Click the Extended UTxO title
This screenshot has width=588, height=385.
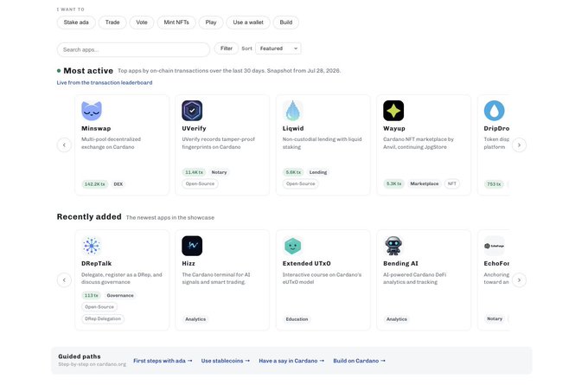coord(306,263)
